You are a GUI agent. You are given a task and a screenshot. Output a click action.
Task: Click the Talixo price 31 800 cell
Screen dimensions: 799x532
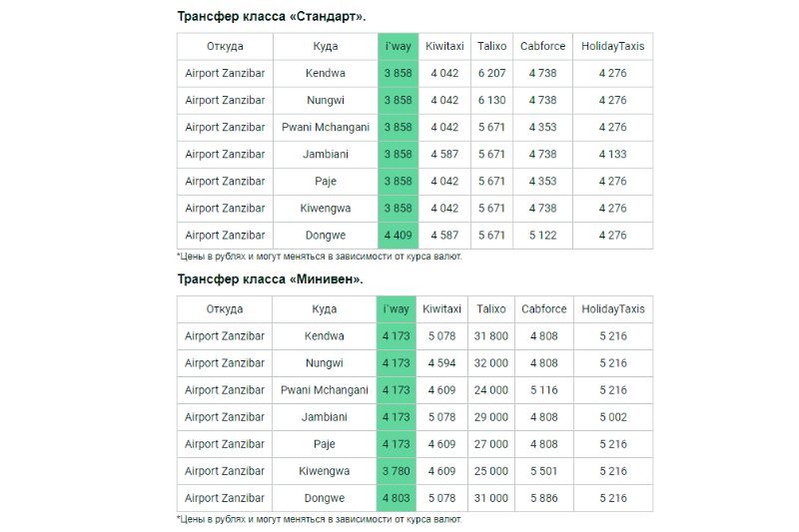pos(491,335)
